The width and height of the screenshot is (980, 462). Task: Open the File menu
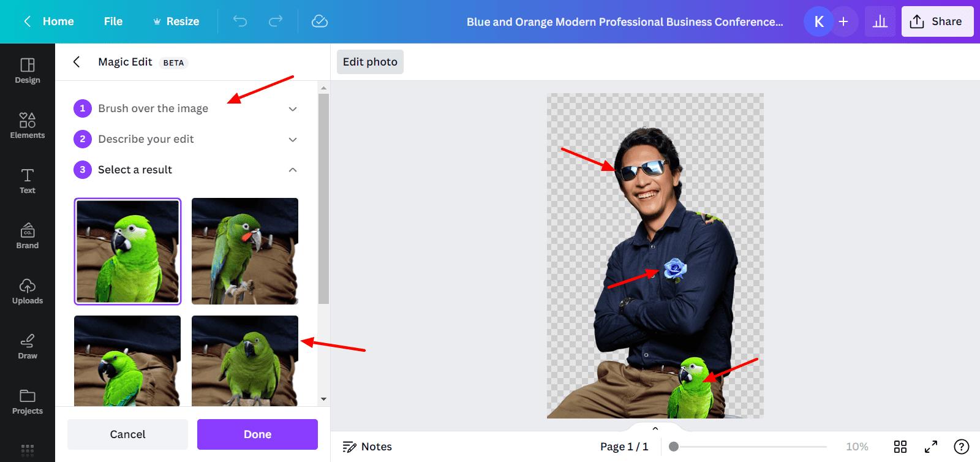coord(113,21)
